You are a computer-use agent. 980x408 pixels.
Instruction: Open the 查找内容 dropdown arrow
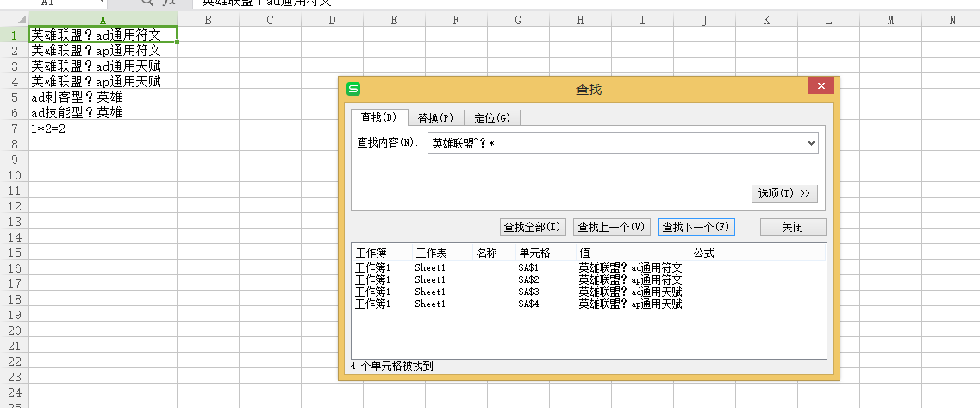tap(811, 143)
